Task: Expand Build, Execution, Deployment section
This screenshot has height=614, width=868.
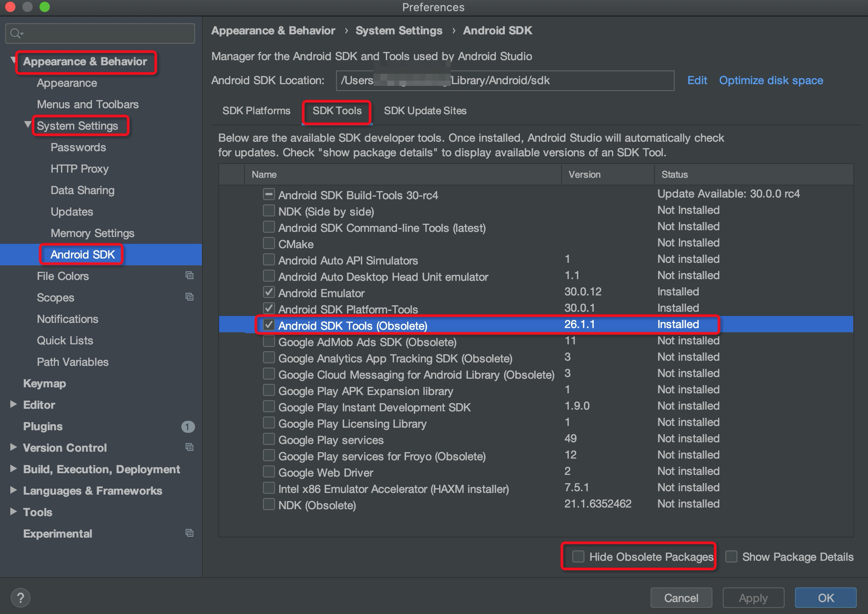Action: tap(13, 469)
